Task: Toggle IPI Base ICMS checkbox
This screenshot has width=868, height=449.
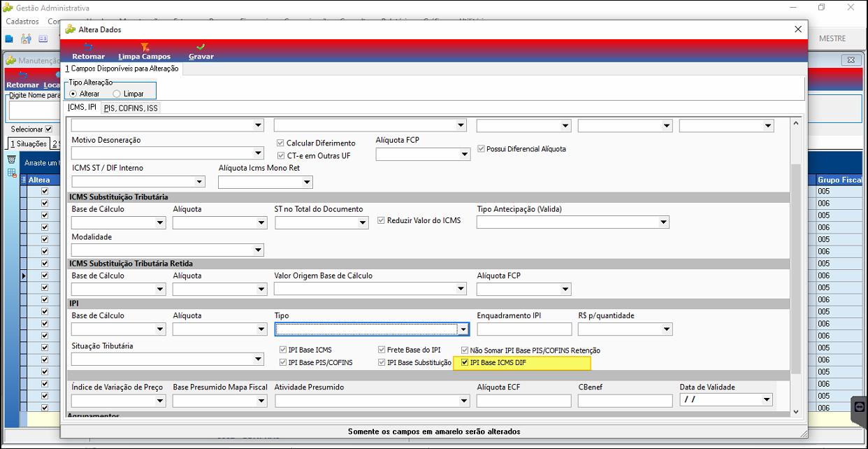Action: [x=282, y=350]
